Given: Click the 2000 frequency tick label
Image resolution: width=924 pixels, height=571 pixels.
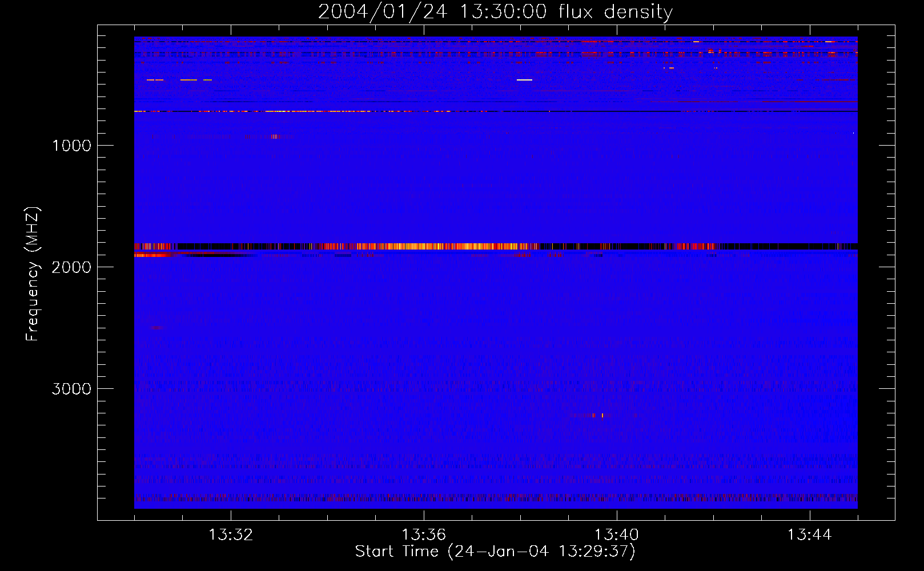Looking at the screenshot, I should pyautogui.click(x=71, y=267).
